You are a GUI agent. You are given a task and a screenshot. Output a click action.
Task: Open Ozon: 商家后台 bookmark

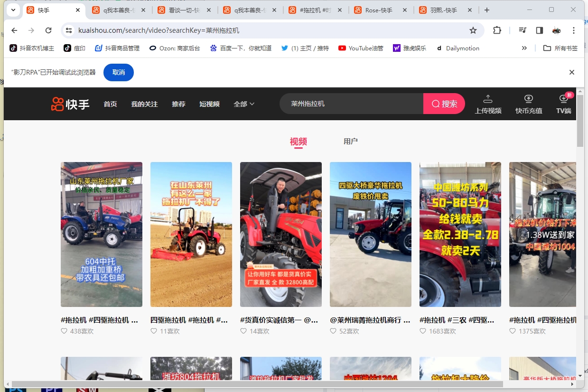tap(175, 48)
